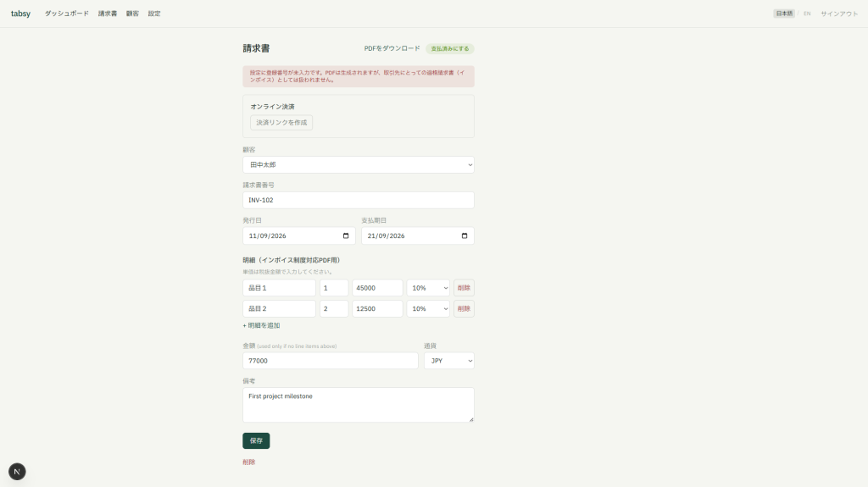This screenshot has height=487, width=868.
Task: Open the 通貨 dropdown showing JPY
Action: 449,360
